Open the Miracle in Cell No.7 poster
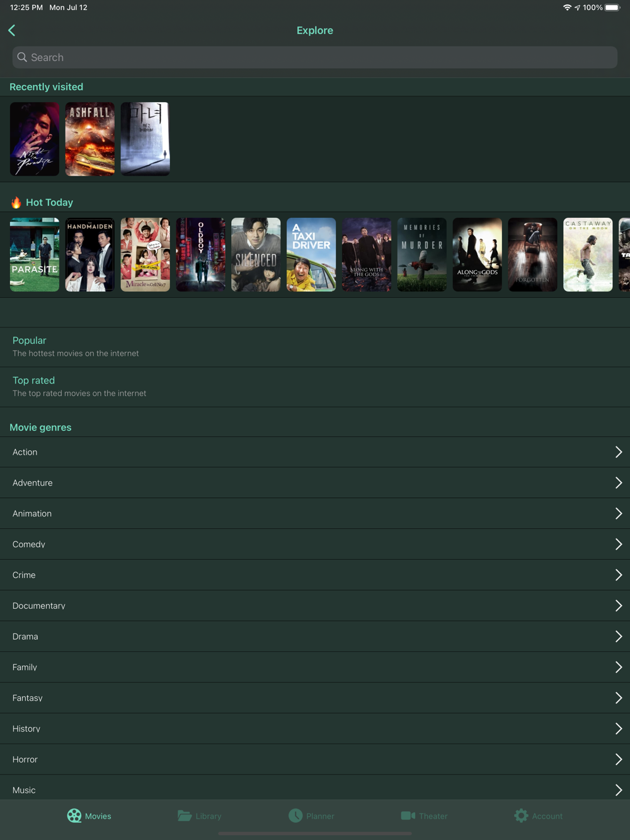Screen dimensions: 630x840 (146, 254)
